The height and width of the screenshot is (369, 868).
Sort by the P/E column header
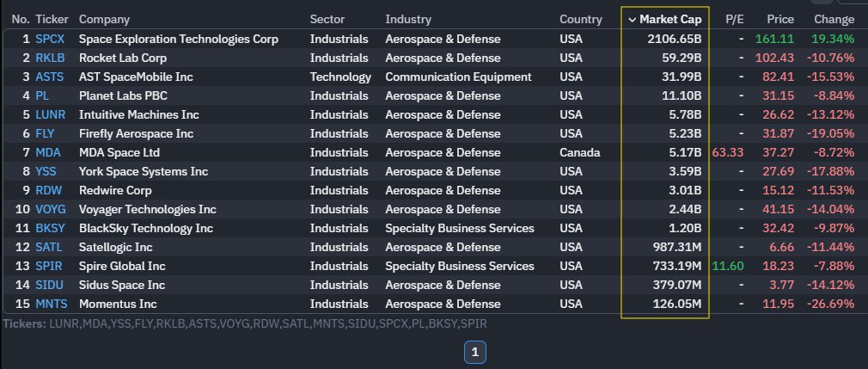735,20
